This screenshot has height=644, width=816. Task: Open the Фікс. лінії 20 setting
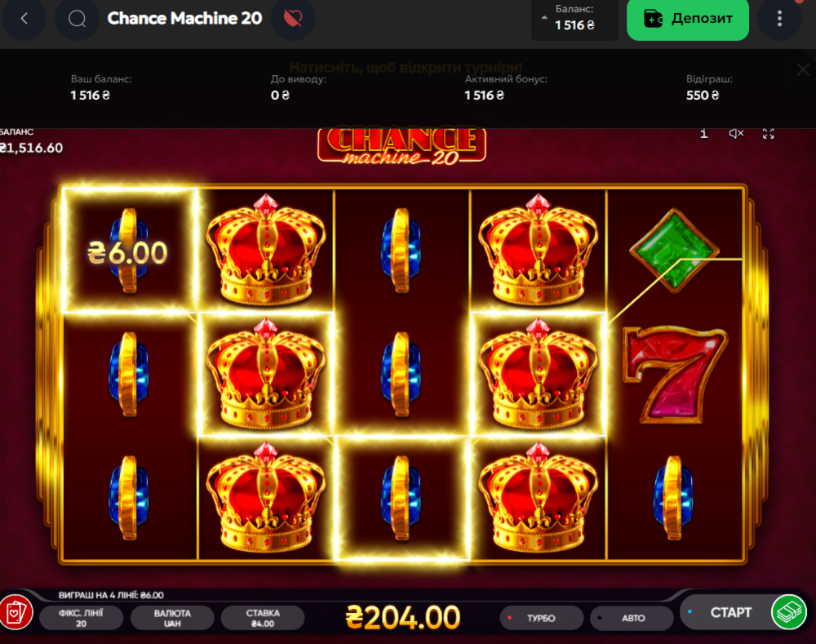point(81,618)
